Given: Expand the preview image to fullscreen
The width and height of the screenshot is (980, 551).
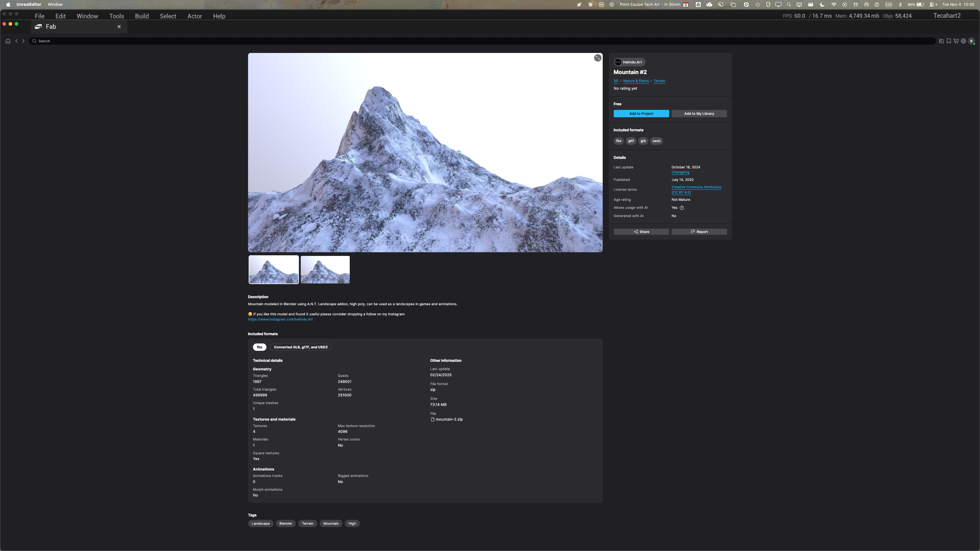Looking at the screenshot, I should 598,58.
